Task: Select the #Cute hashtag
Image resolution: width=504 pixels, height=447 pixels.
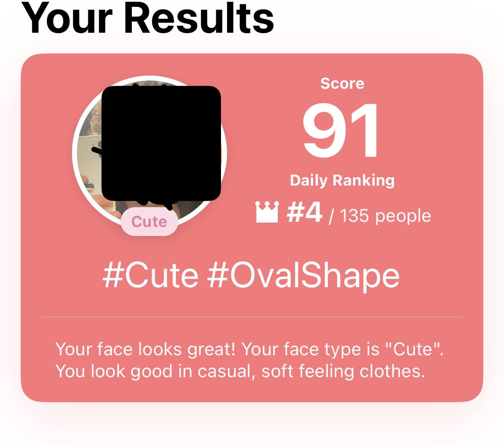Action: coord(150,276)
